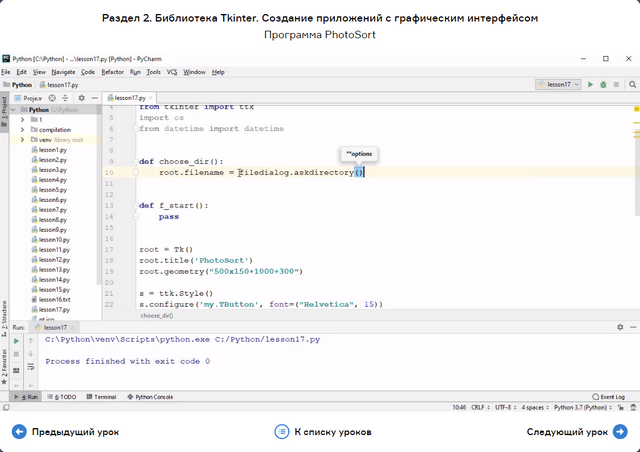Run lesson17 with the green play icon
This screenshot has height=452, width=640.
tap(590, 85)
